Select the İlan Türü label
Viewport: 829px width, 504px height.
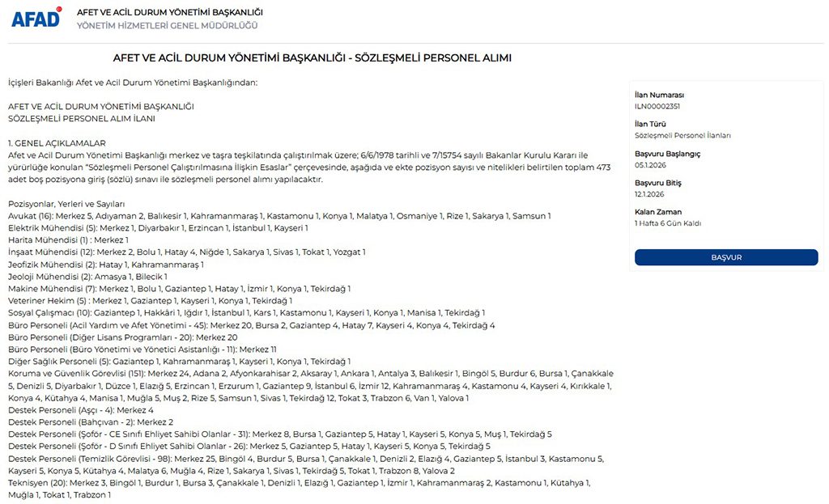(x=648, y=124)
